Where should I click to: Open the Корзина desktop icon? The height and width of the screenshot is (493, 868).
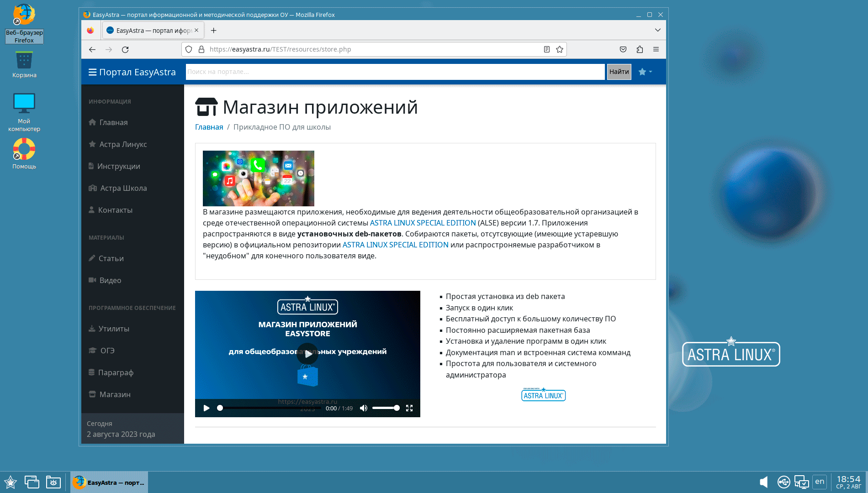click(x=24, y=64)
